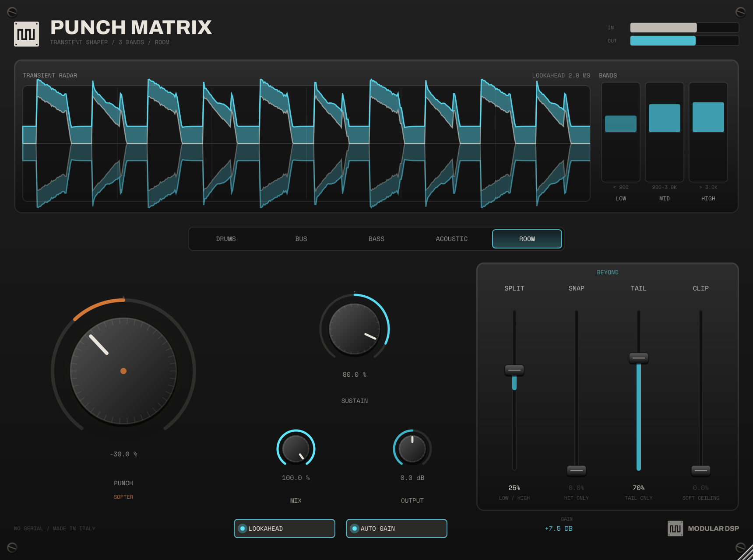Click the SOFTER label under Punch
Screen dimensions: 753x560
click(x=123, y=497)
